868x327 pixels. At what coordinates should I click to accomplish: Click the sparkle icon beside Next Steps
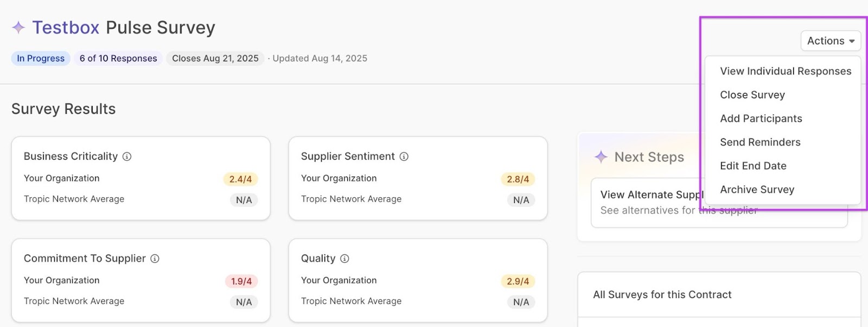point(601,157)
